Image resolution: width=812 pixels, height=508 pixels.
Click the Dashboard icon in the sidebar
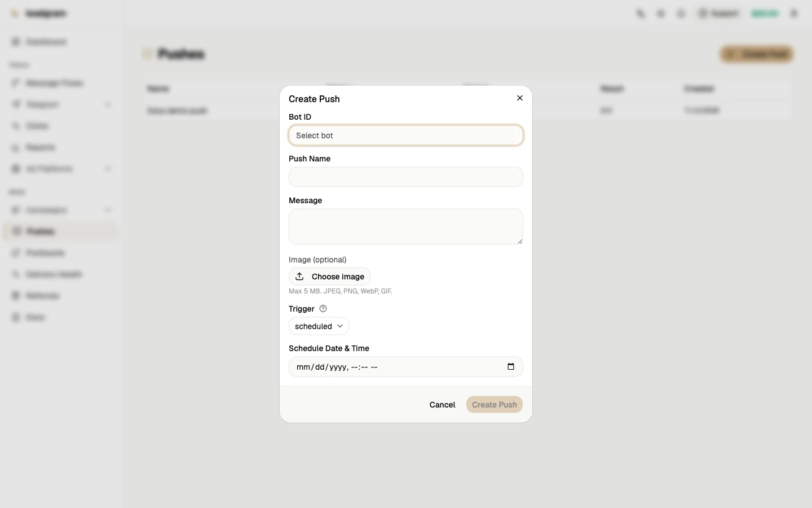pos(16,42)
